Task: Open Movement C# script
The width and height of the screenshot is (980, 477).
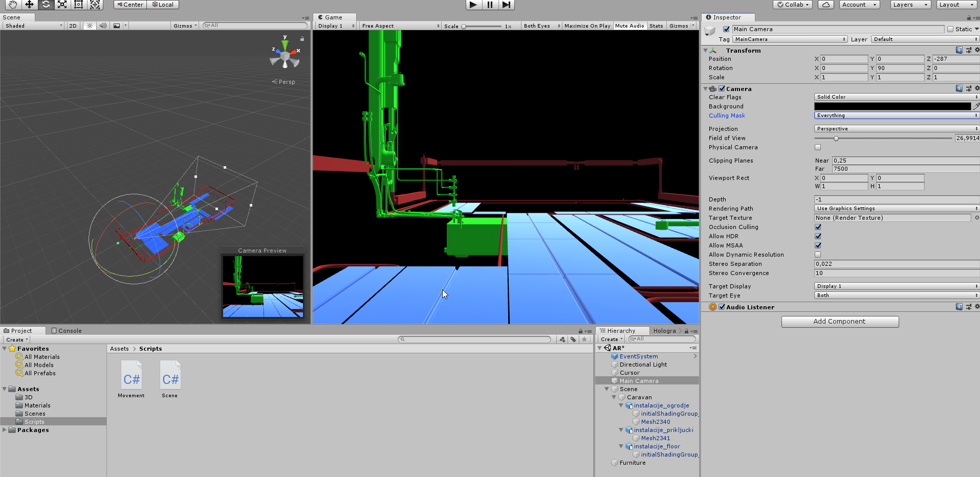Action: click(x=131, y=379)
